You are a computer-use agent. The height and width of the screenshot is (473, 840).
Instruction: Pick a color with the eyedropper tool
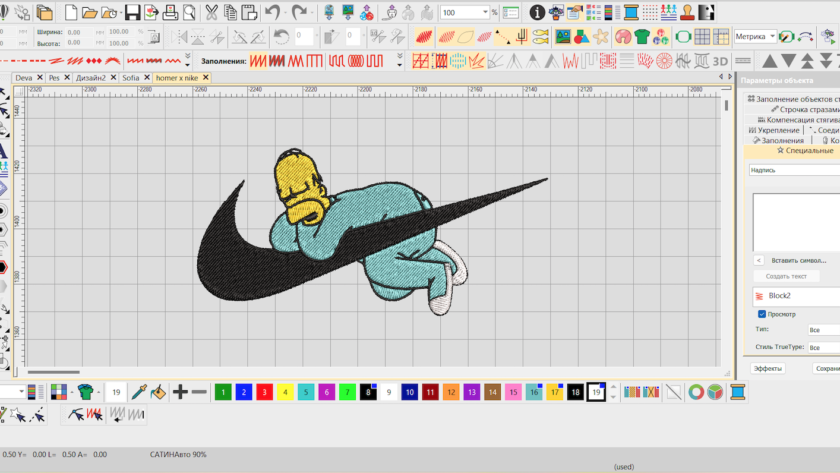pyautogui.click(x=139, y=392)
